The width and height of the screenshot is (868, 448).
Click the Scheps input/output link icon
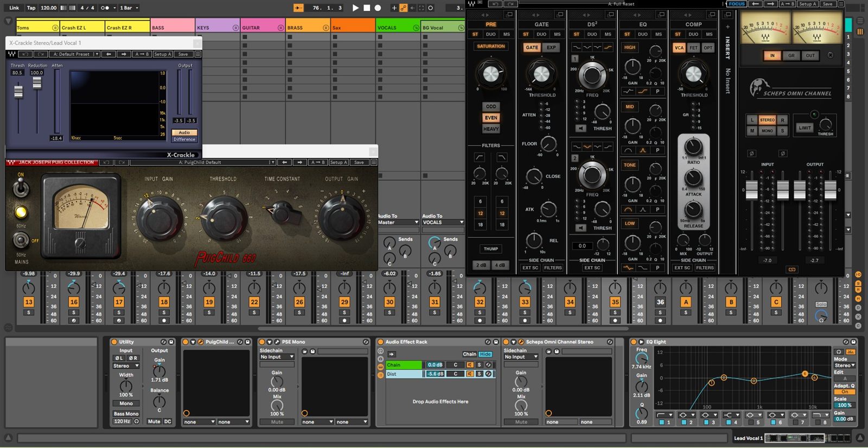point(792,269)
